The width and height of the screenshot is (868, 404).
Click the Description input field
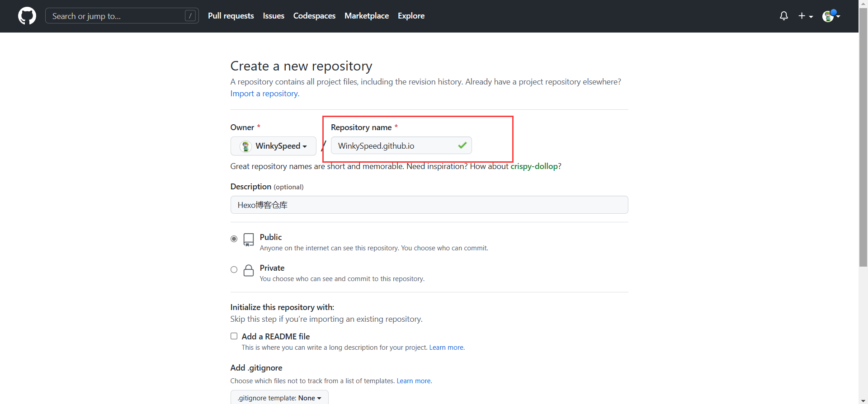coord(429,205)
